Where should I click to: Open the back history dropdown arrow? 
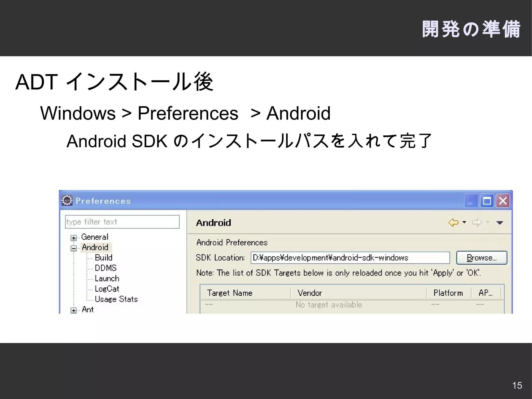tap(464, 222)
